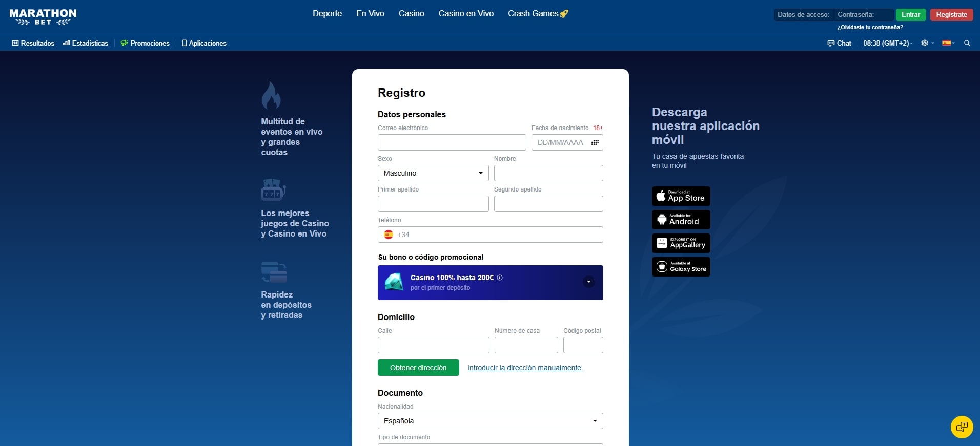Click the diamond bonus icon
This screenshot has width=980, height=446.
click(394, 282)
